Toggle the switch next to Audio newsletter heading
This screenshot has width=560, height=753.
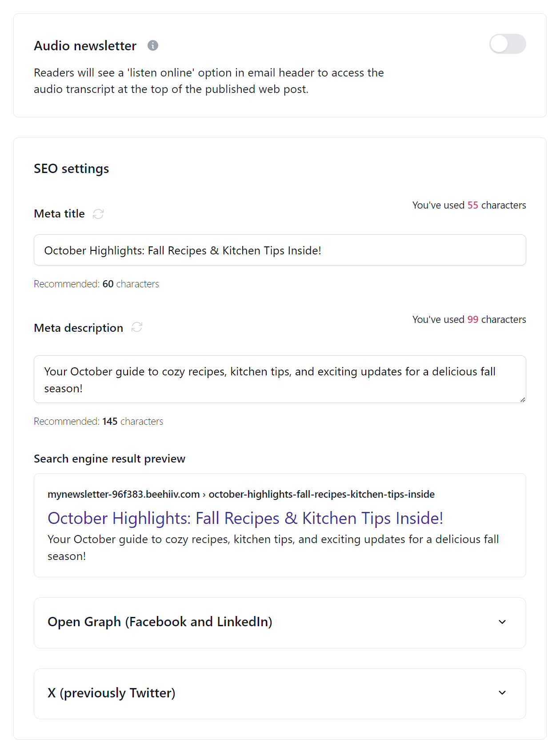point(508,44)
